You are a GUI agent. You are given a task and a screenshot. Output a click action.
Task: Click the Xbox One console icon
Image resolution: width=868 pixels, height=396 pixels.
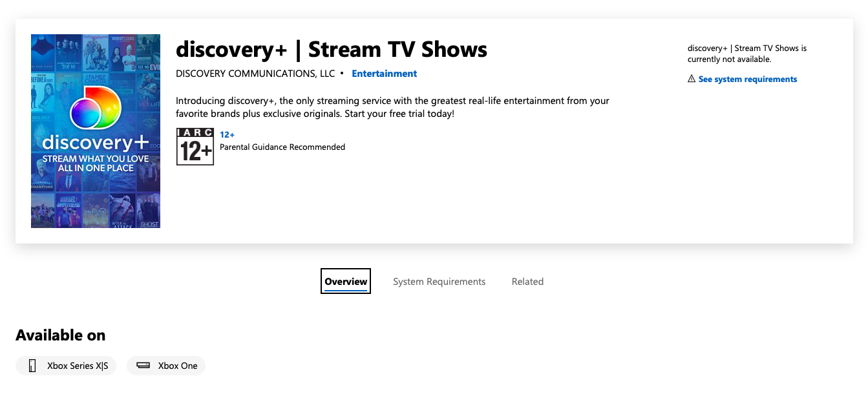coord(143,366)
